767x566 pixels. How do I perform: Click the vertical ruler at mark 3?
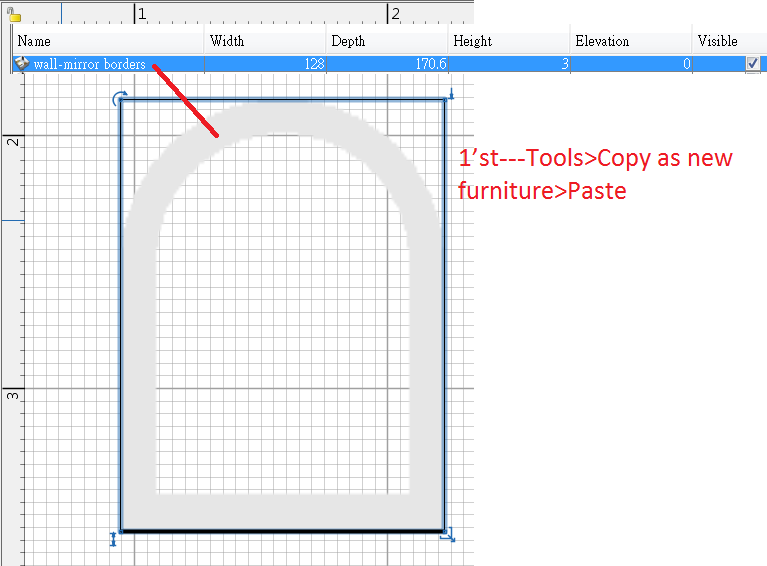click(12, 395)
